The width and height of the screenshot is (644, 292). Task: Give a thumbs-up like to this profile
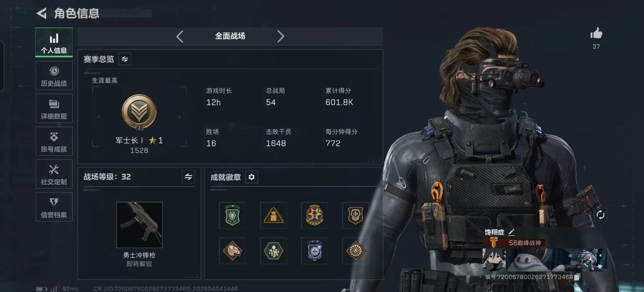(596, 33)
